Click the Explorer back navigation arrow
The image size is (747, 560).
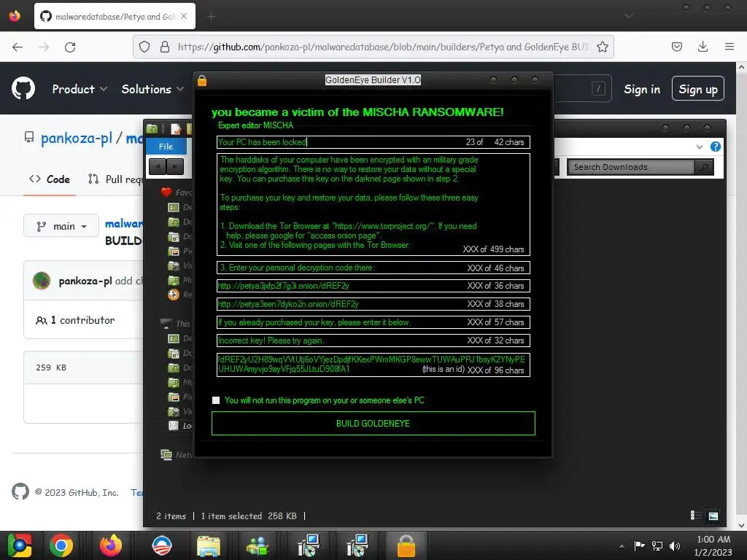pyautogui.click(x=158, y=167)
